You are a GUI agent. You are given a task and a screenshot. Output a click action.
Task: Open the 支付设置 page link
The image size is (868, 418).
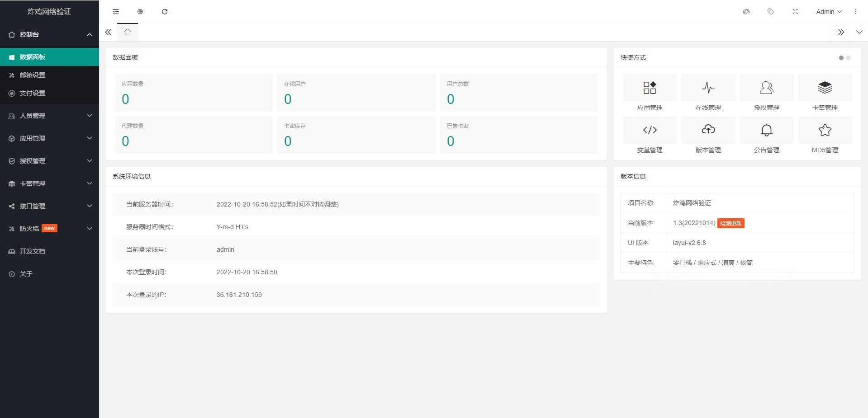pos(49,93)
